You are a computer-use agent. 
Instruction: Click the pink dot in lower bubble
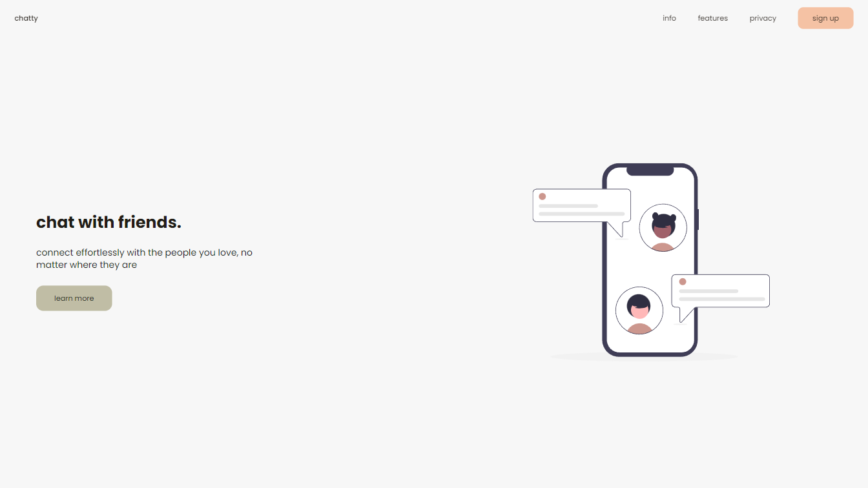pyautogui.click(x=683, y=281)
